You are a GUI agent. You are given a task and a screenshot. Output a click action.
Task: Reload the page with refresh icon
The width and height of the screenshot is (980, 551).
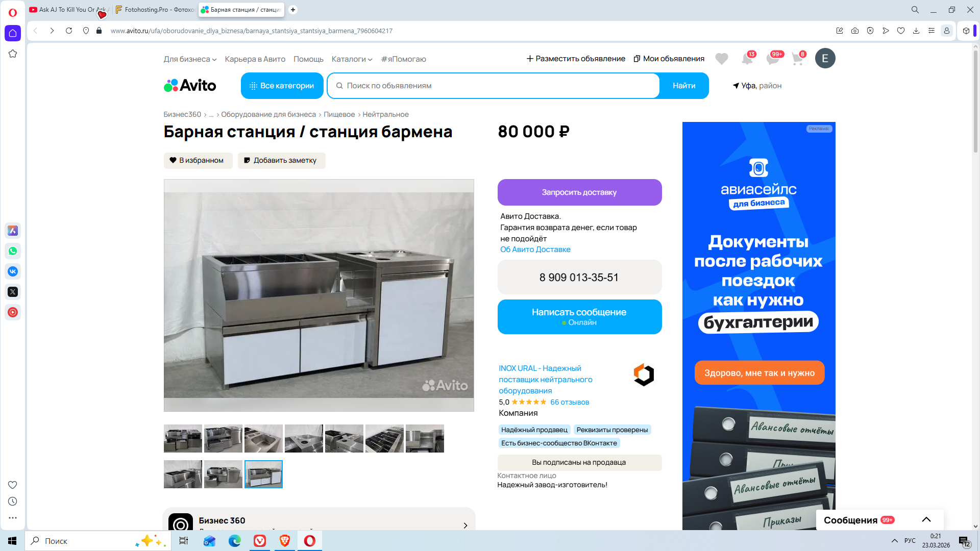click(69, 31)
